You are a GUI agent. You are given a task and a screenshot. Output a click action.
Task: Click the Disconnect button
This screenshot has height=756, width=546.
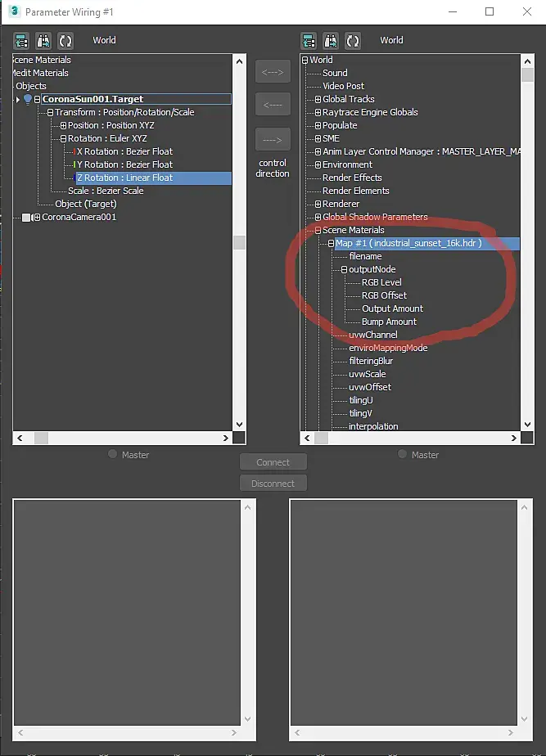[273, 483]
